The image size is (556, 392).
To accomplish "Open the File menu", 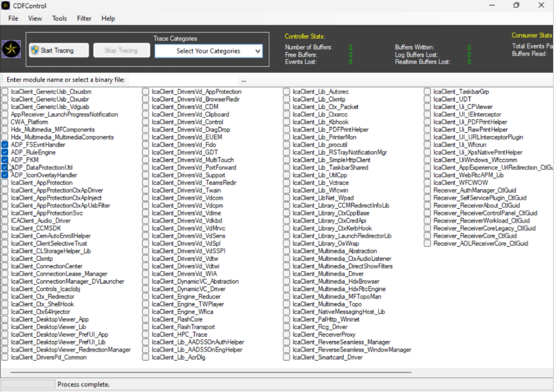I will (x=13, y=18).
